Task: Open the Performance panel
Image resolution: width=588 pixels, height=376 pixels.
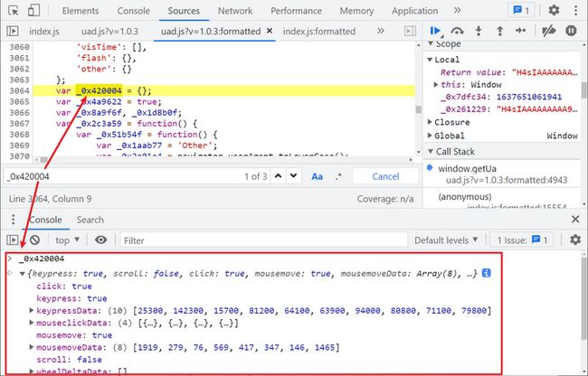Action: [296, 11]
